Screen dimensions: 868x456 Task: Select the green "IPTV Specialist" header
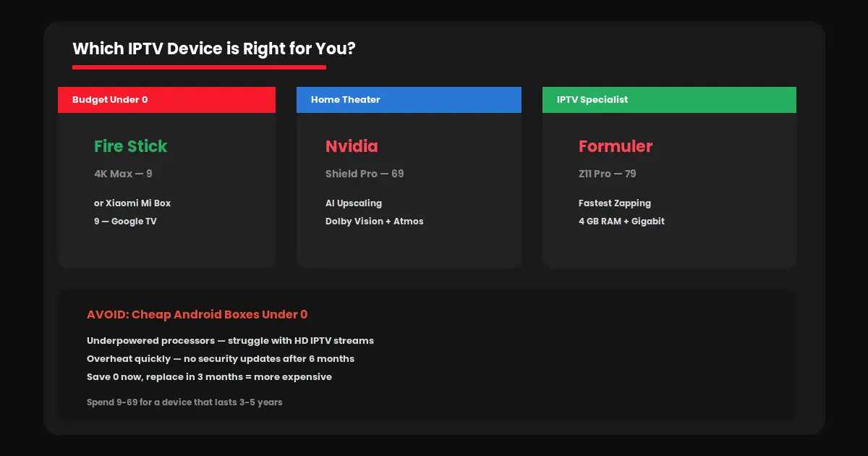pyautogui.click(x=669, y=100)
